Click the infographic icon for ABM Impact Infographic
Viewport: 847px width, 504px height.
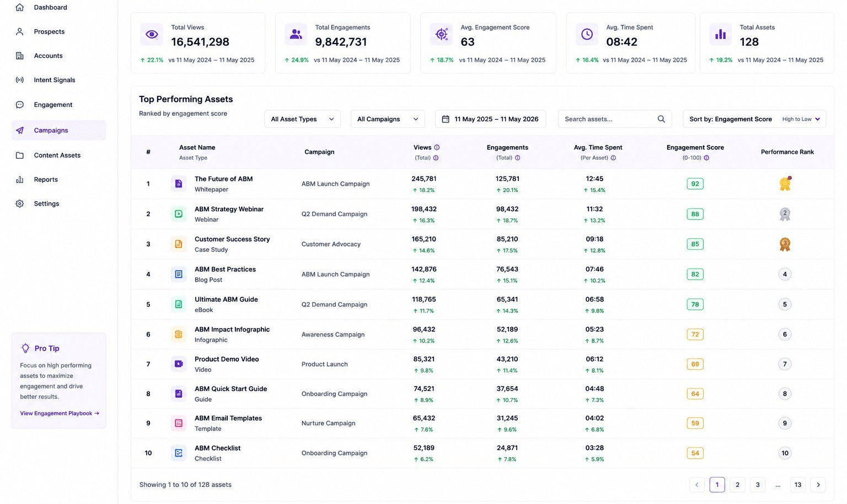179,334
